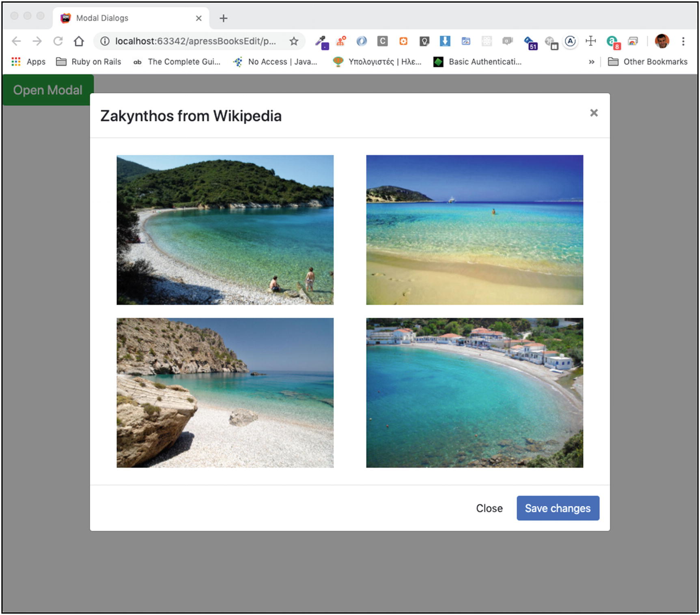Expand the hidden bookmarks overflow chevron

pos(591,62)
